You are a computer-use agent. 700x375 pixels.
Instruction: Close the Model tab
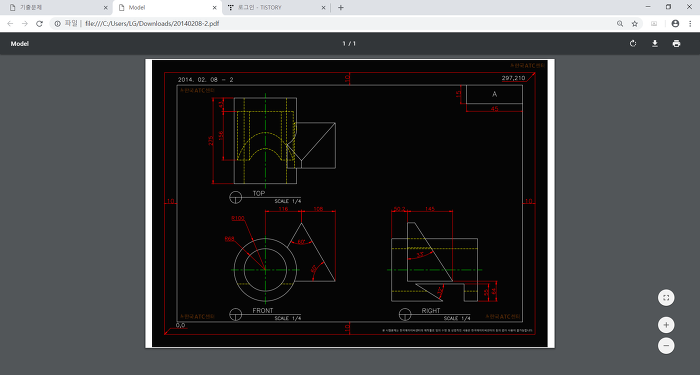point(214,8)
